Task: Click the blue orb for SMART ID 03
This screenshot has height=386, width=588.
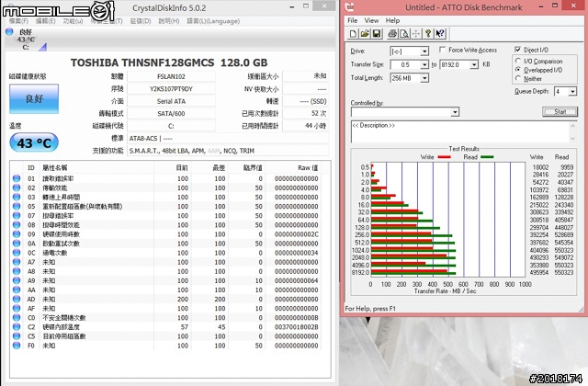Action: click(x=17, y=197)
